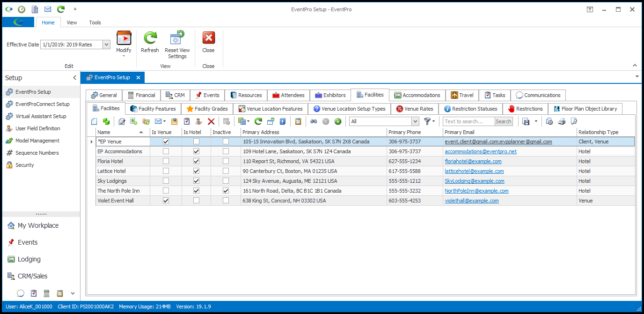
Task: Click the clipboard checklist task icon
Action: 187,121
